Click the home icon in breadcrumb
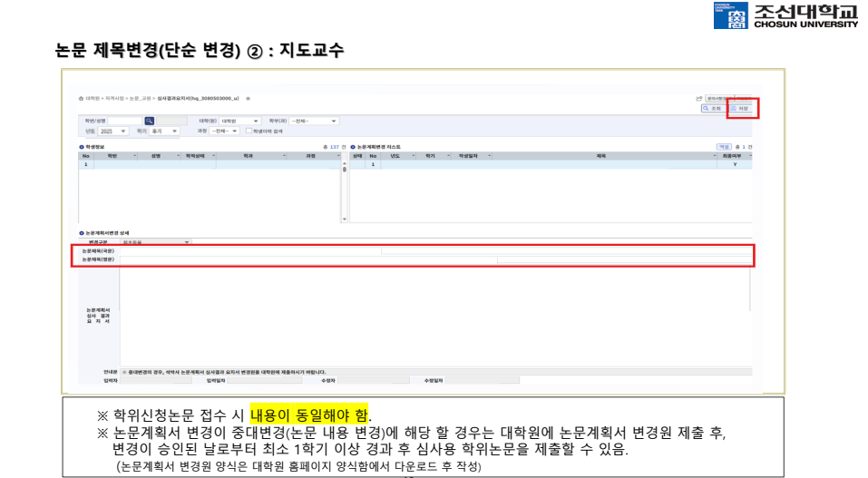Image resolution: width=868 pixels, height=478 pixels. [x=81, y=99]
